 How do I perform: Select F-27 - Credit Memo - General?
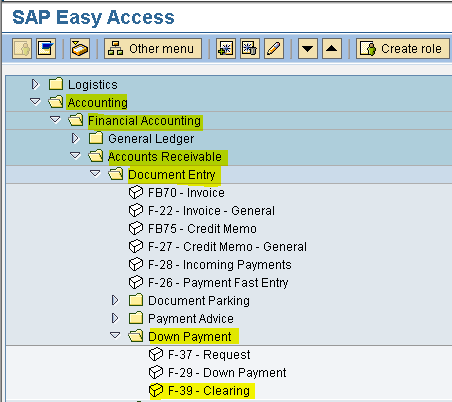pyautogui.click(x=227, y=247)
